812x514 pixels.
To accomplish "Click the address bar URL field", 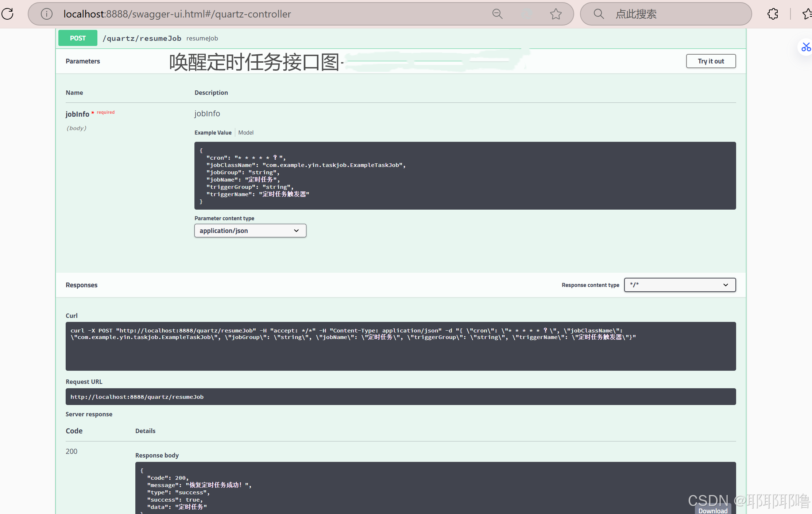I will tap(255, 14).
